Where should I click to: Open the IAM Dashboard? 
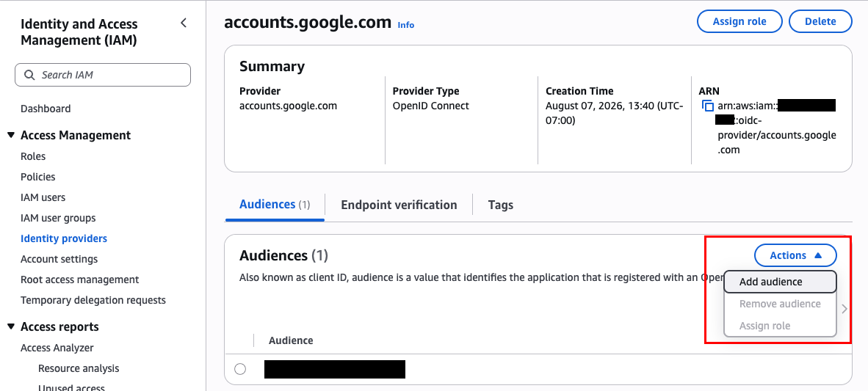point(46,109)
